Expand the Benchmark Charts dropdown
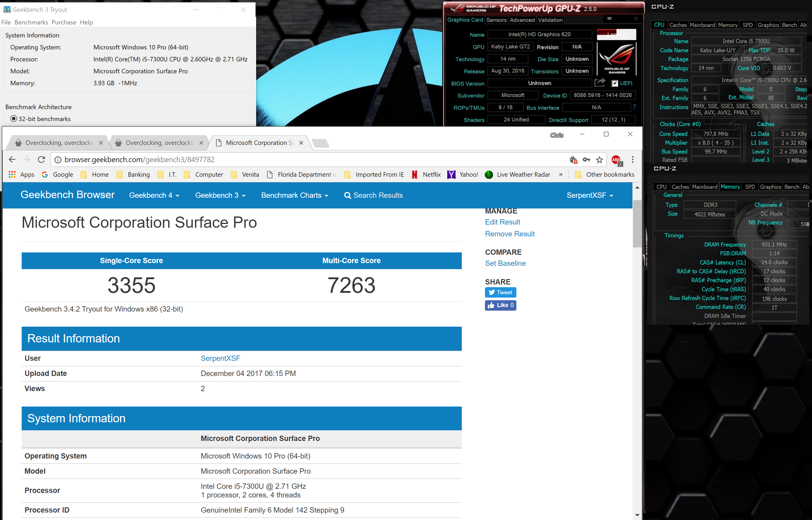Image resolution: width=812 pixels, height=520 pixels. (294, 195)
